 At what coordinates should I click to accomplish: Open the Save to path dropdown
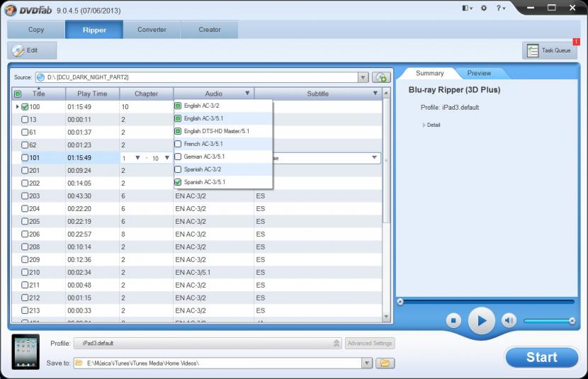[x=366, y=363]
